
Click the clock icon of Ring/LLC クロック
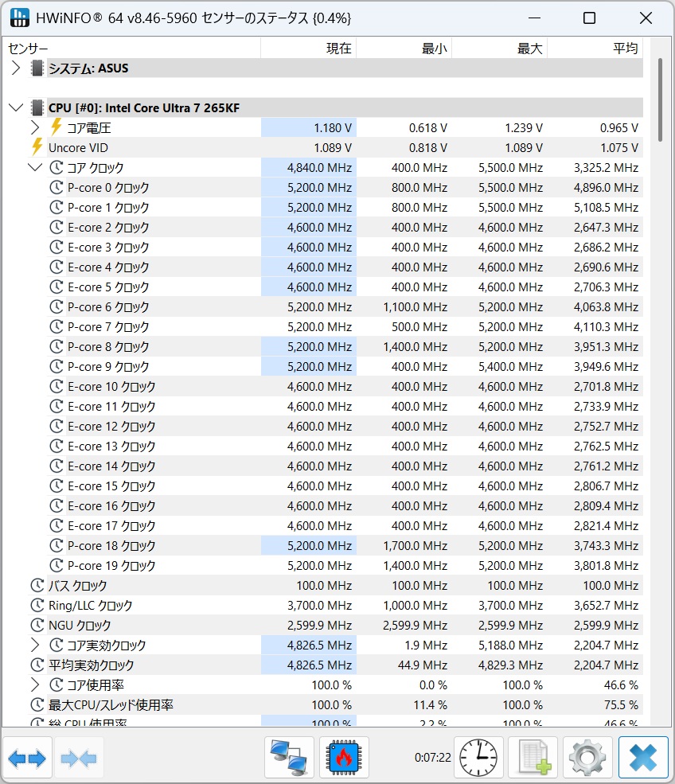tap(37, 605)
